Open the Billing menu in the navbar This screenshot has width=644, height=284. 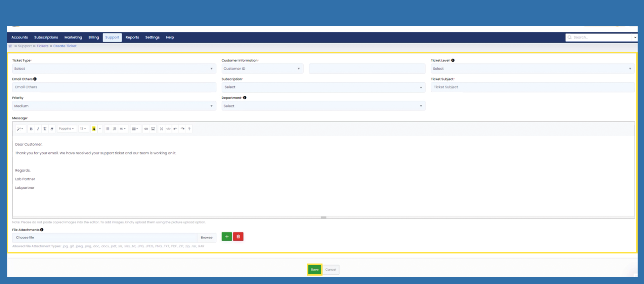pyautogui.click(x=93, y=38)
